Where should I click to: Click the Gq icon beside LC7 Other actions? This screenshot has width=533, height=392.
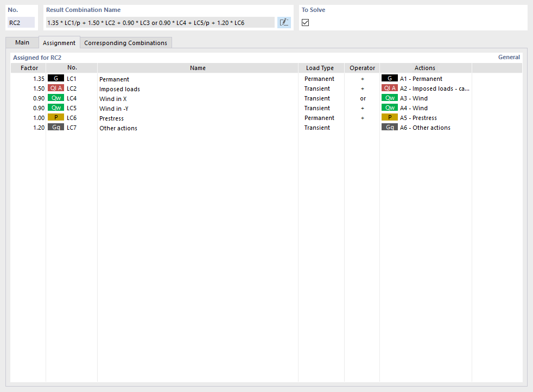(x=56, y=127)
